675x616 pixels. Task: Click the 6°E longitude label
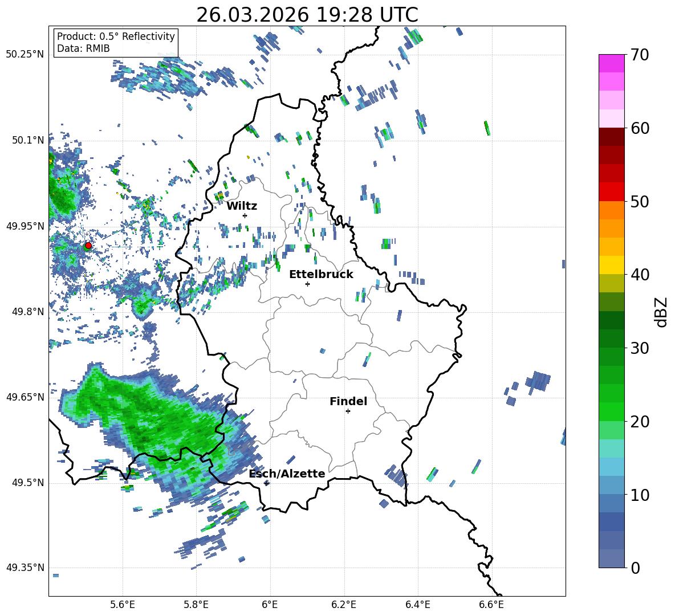[x=270, y=605]
